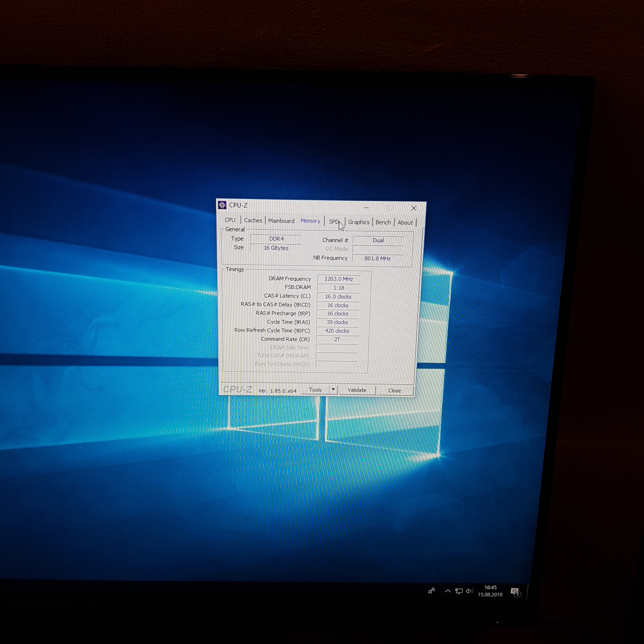
Task: Open the Mainboard tab
Action: point(281,221)
